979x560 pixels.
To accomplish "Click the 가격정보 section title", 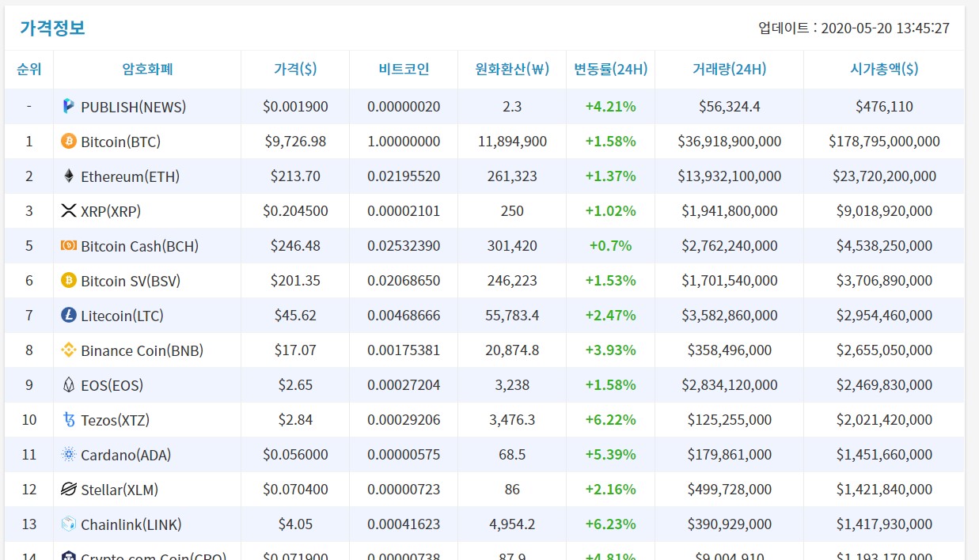I will point(52,28).
